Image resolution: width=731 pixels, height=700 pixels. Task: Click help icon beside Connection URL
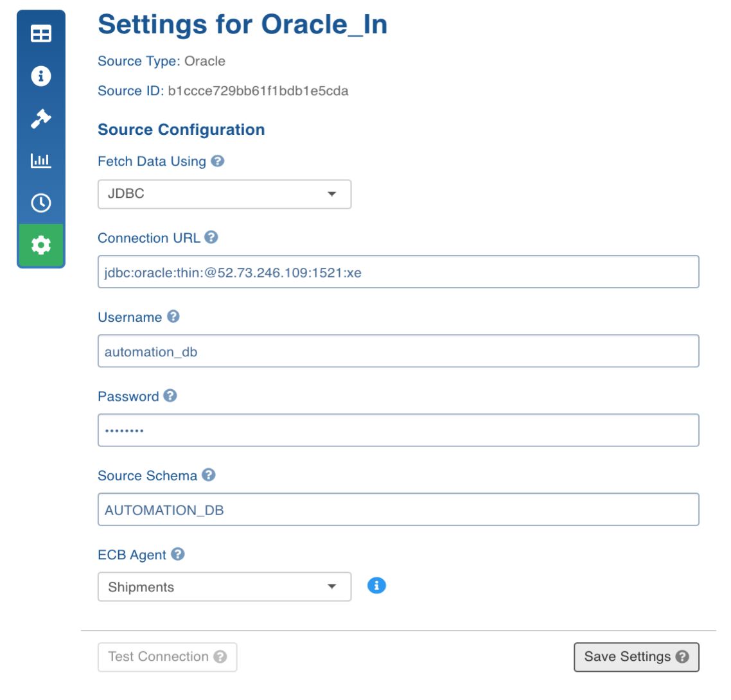(211, 237)
